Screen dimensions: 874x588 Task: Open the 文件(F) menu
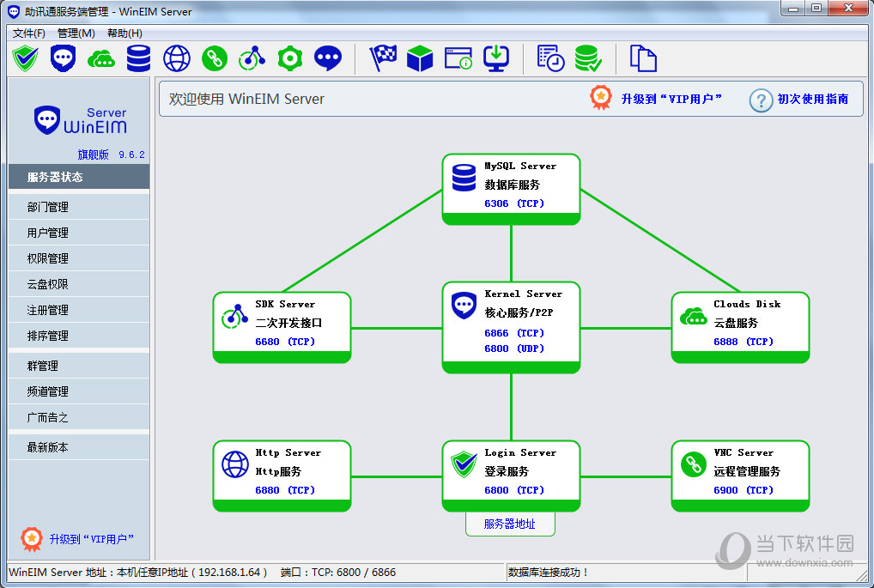coord(29,33)
